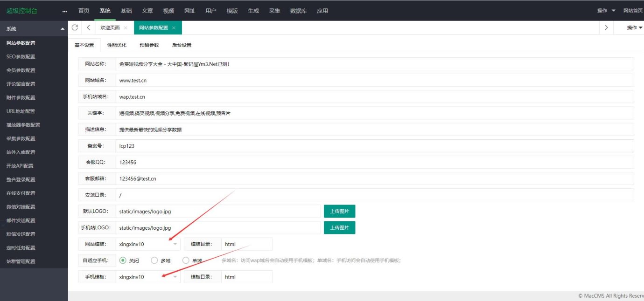This screenshot has width=644, height=301.
Task: Open the 视频 top menu
Action: [x=168, y=11]
